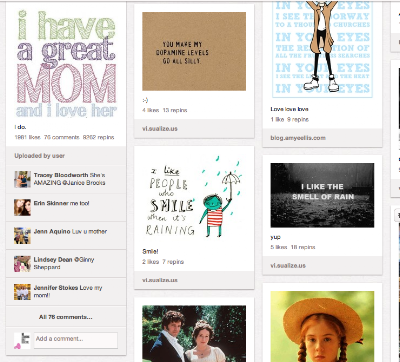Open Jennifer Stokes' profile name link
Viewport: 400px width, 362px height.
click(57, 287)
